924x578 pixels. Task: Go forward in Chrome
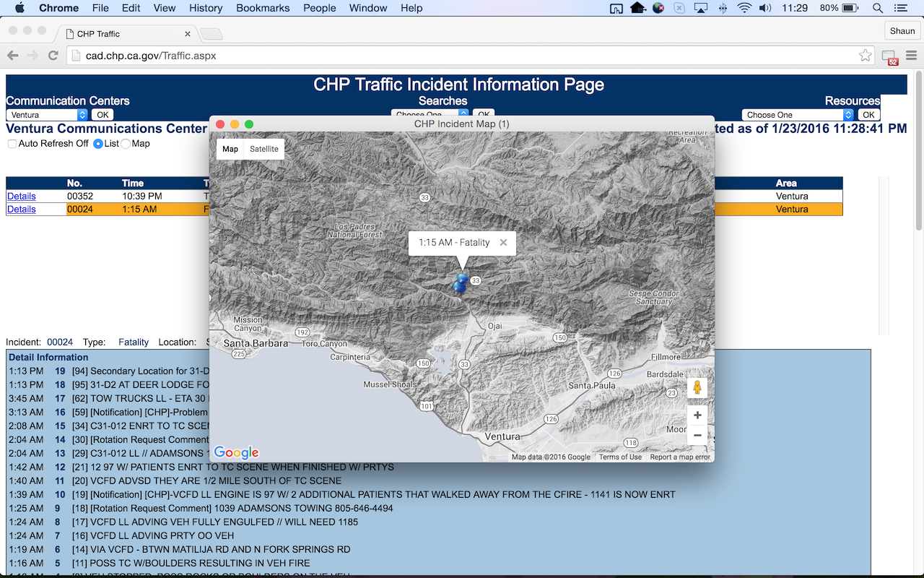pyautogui.click(x=32, y=56)
